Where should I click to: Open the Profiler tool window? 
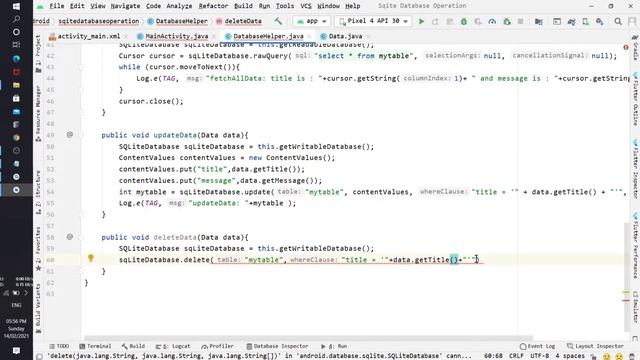tap(218, 346)
